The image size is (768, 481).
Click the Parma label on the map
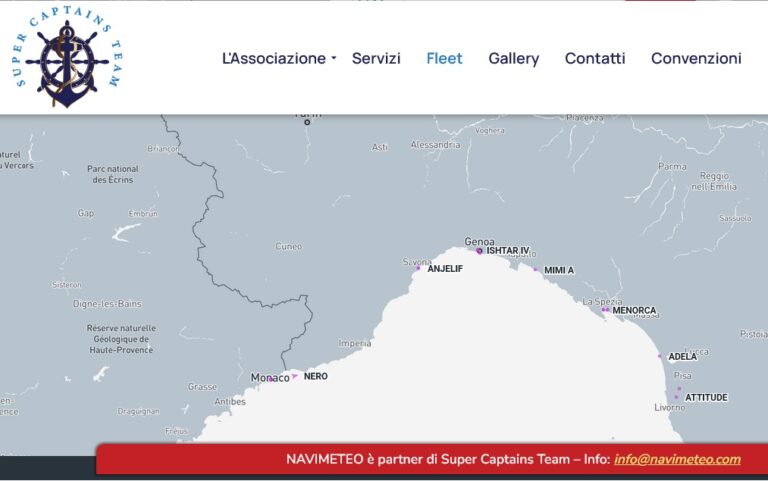[672, 167]
